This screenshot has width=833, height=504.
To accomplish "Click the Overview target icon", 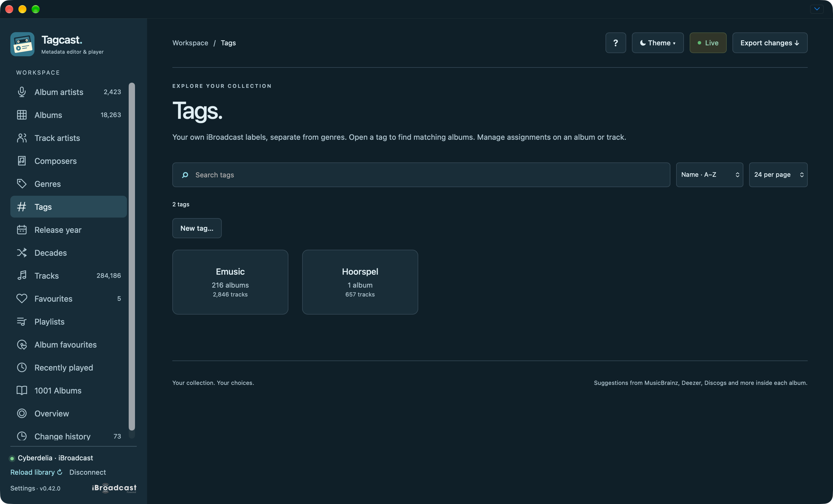I will point(22,414).
